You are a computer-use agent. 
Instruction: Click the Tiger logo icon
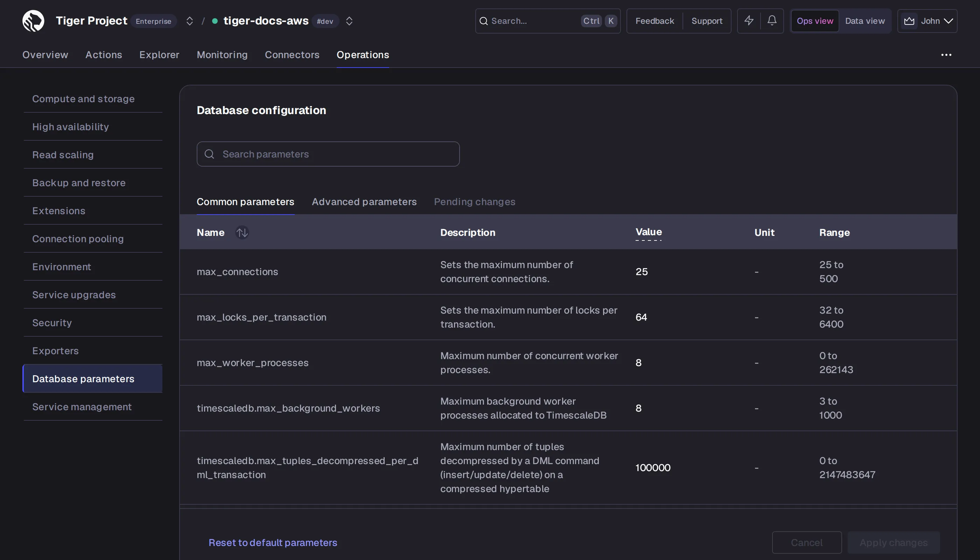tap(33, 21)
